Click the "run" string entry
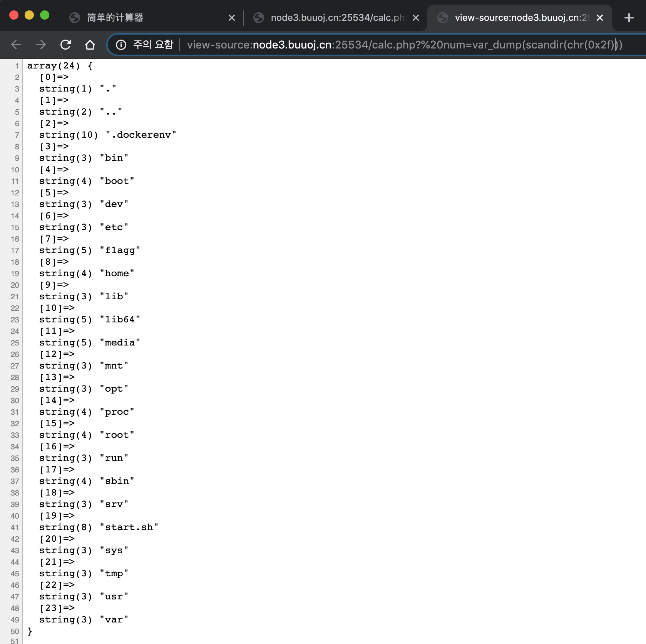This screenshot has width=646, height=644. pos(84,458)
